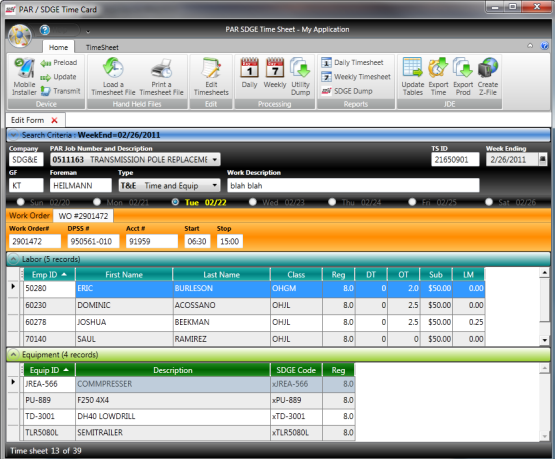Click Labor grid scroll down arrow
The width and height of the screenshot is (555, 459).
pyautogui.click(x=544, y=340)
